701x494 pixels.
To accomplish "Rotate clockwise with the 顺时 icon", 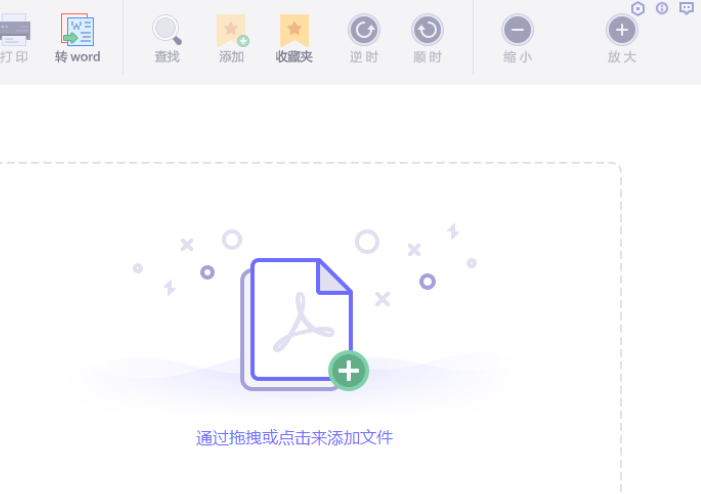I will 427,30.
